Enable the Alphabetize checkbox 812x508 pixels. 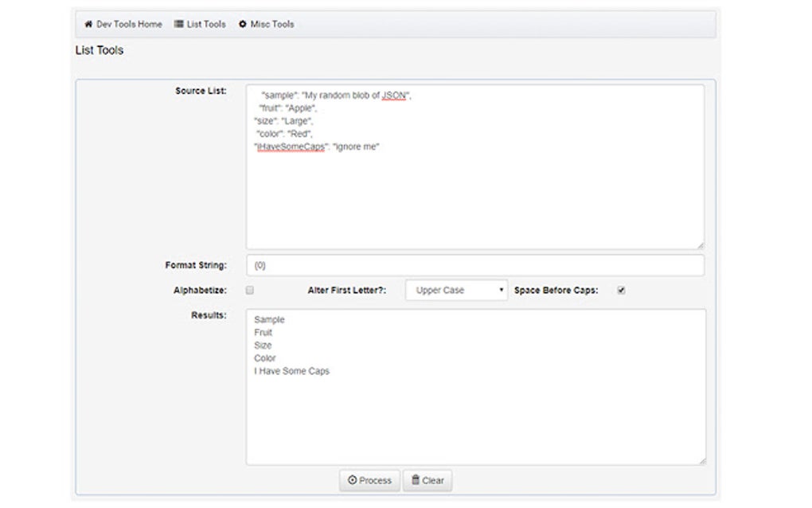pyautogui.click(x=249, y=290)
